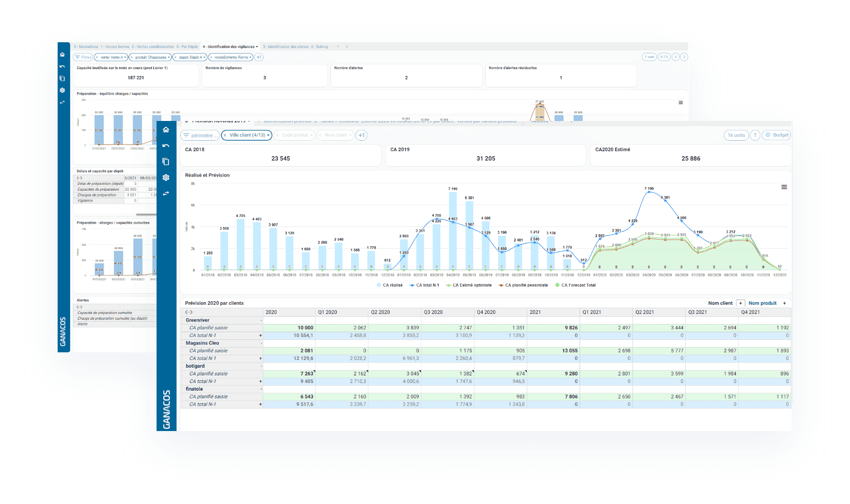
Task: Toggle the CA réalisé legend series
Action: 390,285
